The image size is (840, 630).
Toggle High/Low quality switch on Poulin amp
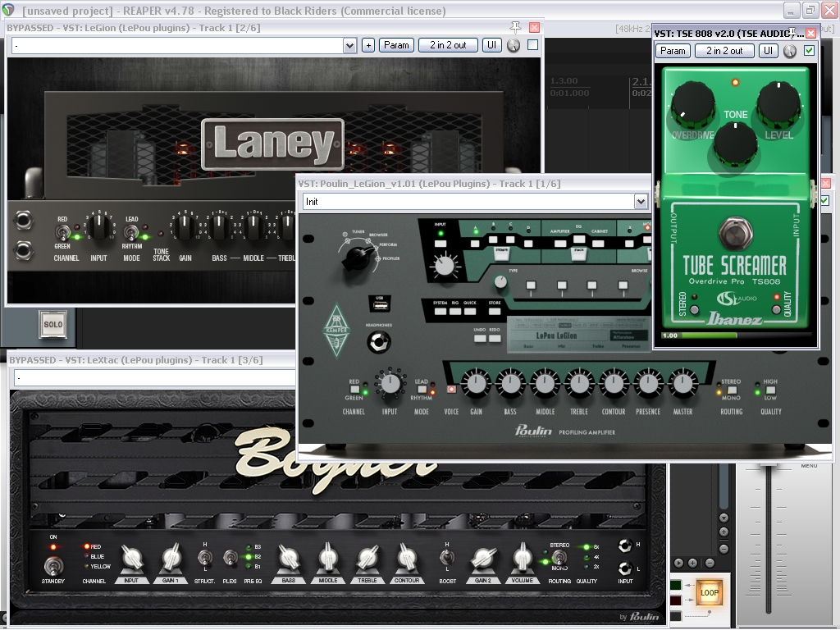(770, 390)
